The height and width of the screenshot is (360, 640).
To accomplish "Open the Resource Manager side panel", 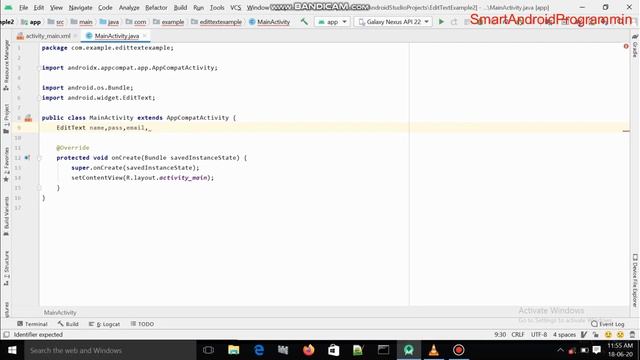I will (x=6, y=65).
